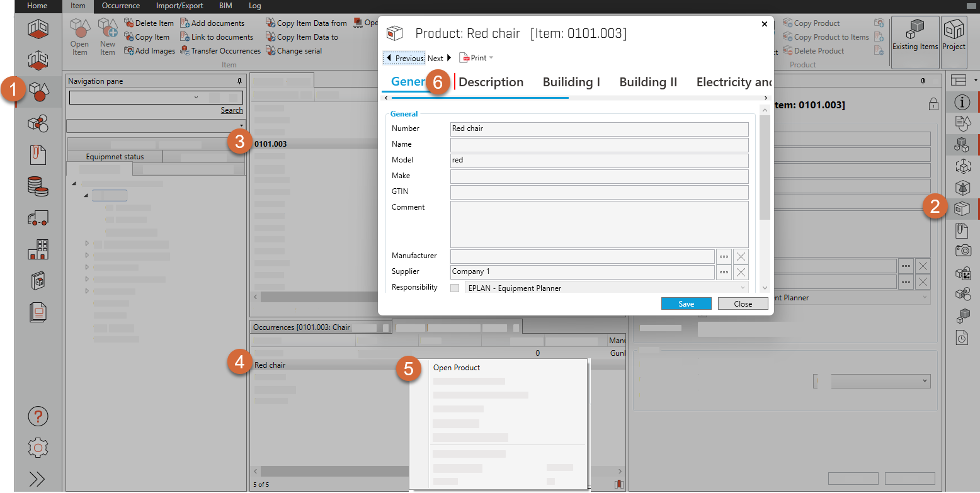The height and width of the screenshot is (493, 980).
Task: Open the Responsibility dropdown
Action: click(743, 288)
